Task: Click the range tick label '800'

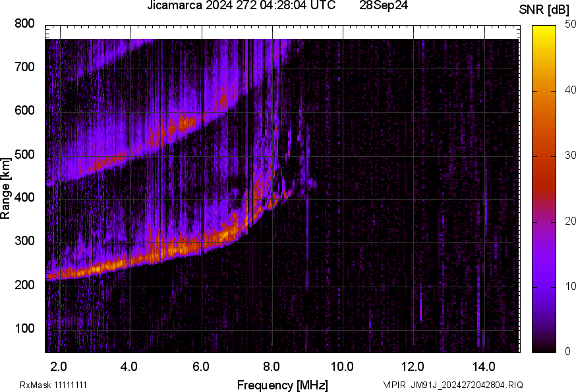Action: pyautogui.click(x=24, y=24)
